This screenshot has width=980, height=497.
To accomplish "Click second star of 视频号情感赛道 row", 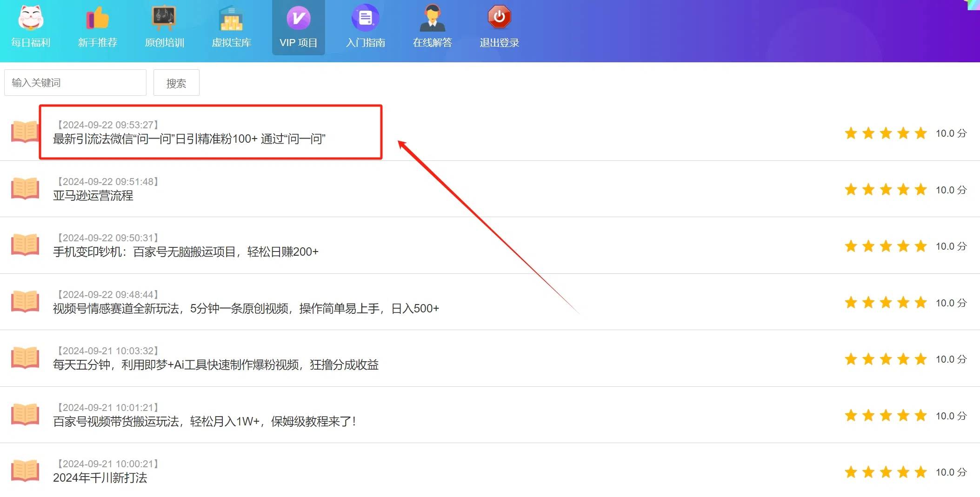I will (x=868, y=303).
